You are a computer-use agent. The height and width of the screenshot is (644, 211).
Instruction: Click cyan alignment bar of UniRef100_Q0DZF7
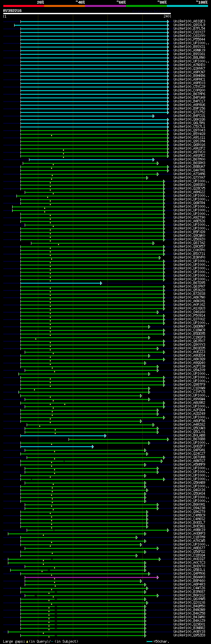click(57, 447)
